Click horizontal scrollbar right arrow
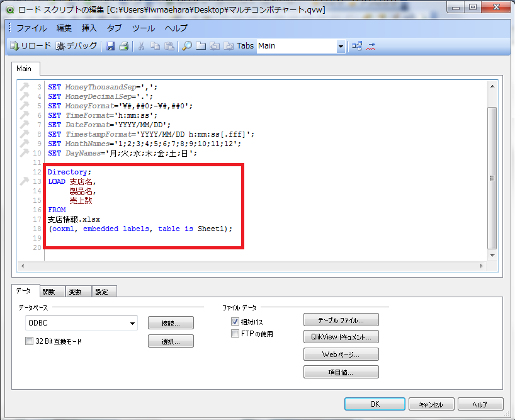 (x=482, y=266)
